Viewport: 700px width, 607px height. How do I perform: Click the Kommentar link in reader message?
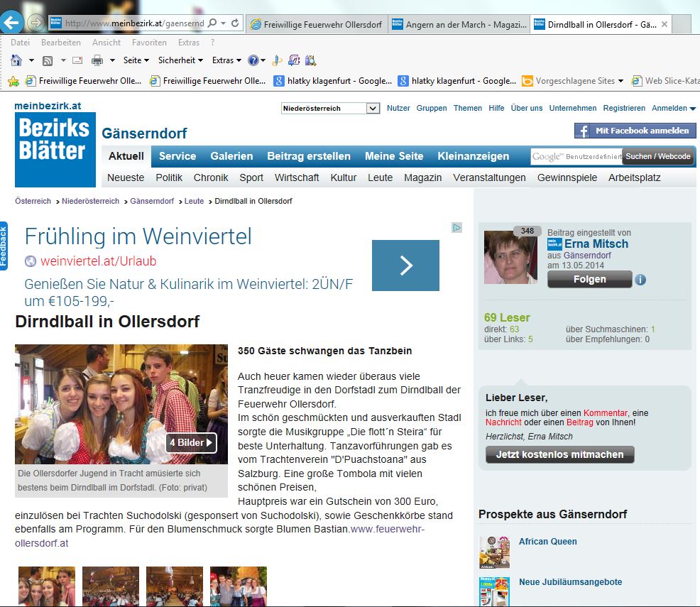606,413
